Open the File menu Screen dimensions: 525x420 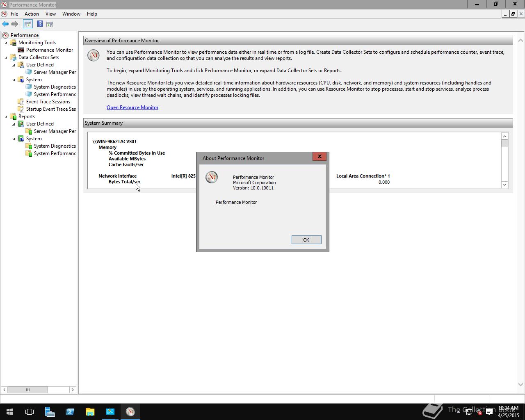point(14,14)
